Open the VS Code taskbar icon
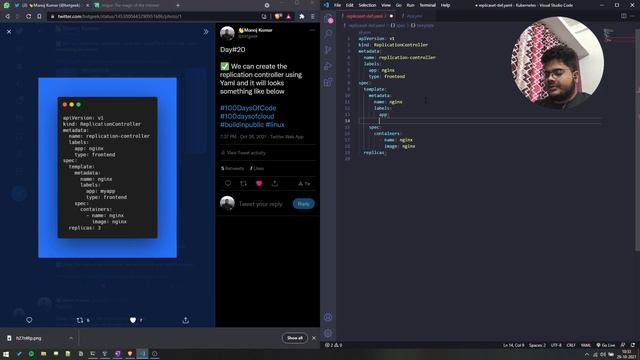This screenshot has height=360, width=640. pos(142,354)
